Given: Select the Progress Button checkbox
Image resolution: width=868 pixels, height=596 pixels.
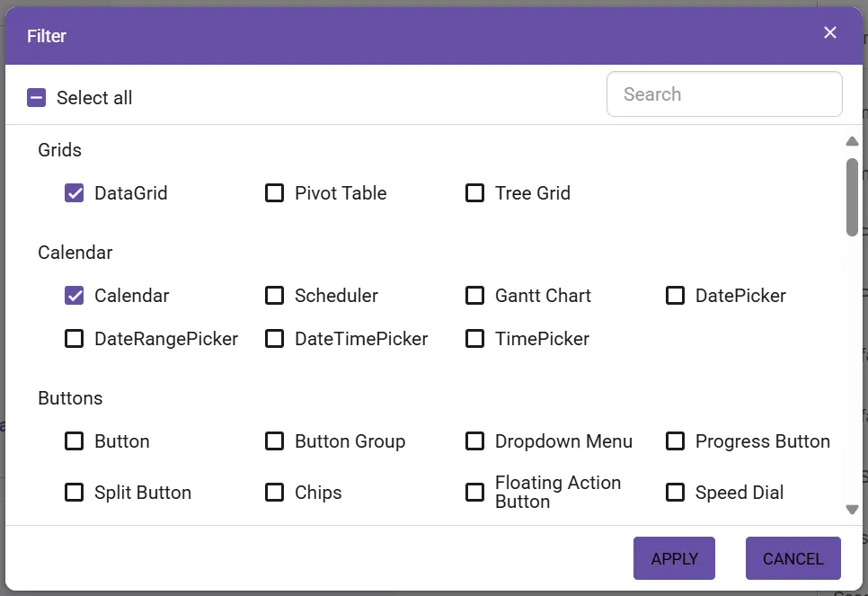Looking at the screenshot, I should point(675,440).
